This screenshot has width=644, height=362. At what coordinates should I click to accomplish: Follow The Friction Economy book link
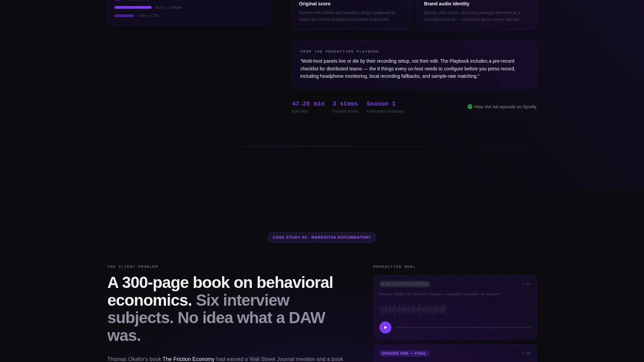(189, 359)
